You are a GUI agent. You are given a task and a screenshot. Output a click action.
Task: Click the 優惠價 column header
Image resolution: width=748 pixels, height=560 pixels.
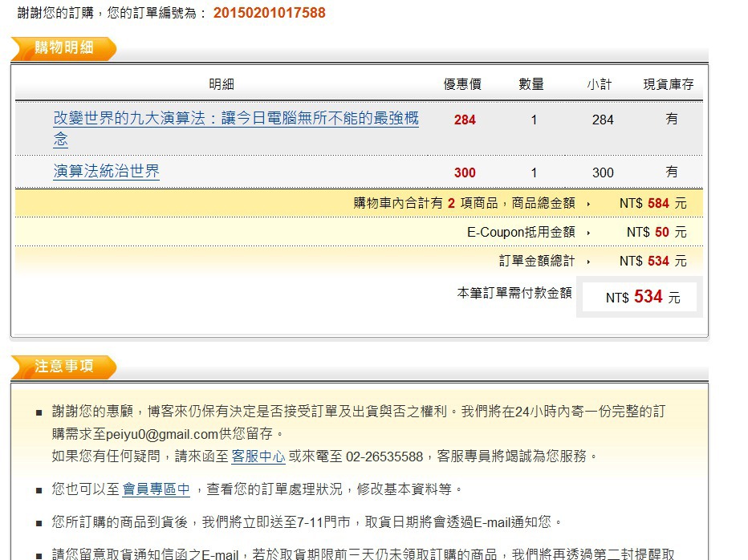pyautogui.click(x=462, y=84)
